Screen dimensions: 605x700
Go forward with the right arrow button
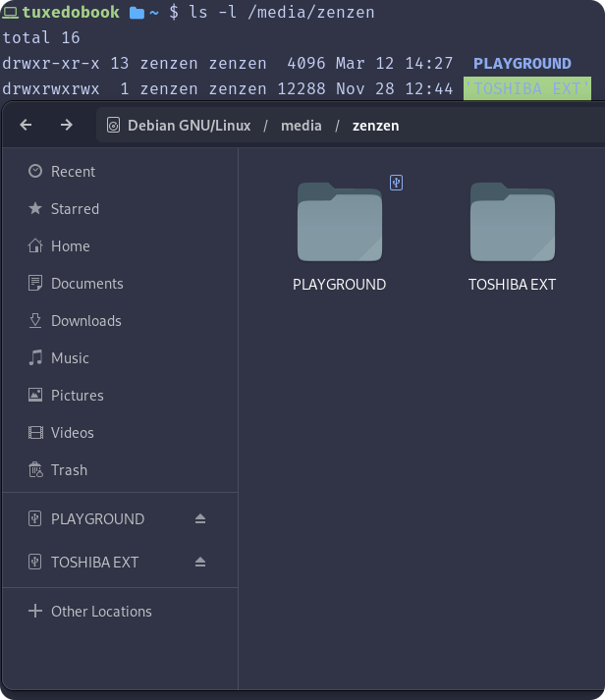point(67,125)
